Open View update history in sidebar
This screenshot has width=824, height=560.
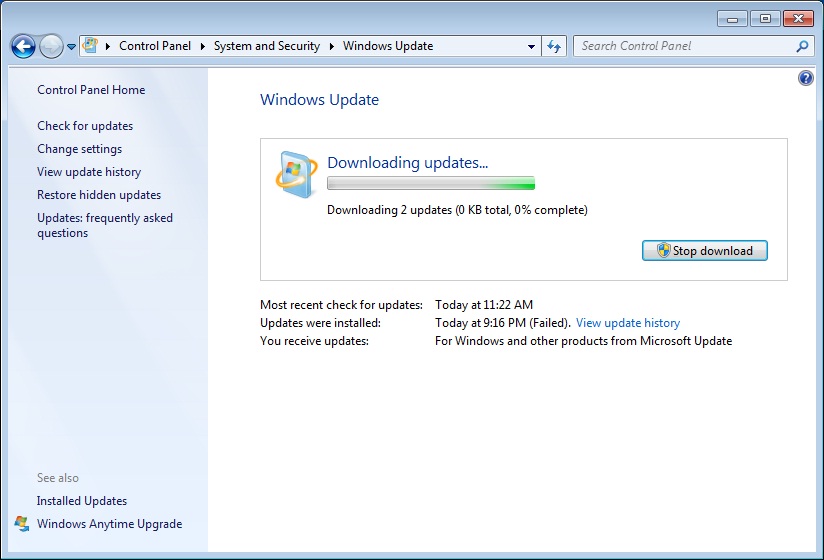(89, 172)
